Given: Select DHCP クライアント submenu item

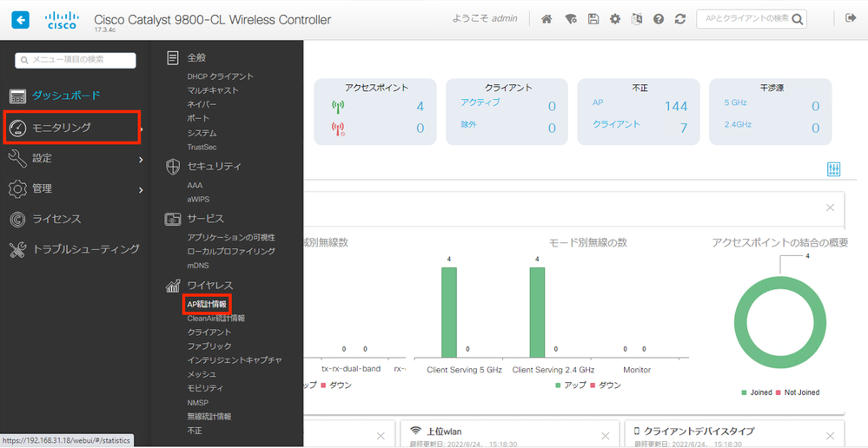Looking at the screenshot, I should pos(221,76).
